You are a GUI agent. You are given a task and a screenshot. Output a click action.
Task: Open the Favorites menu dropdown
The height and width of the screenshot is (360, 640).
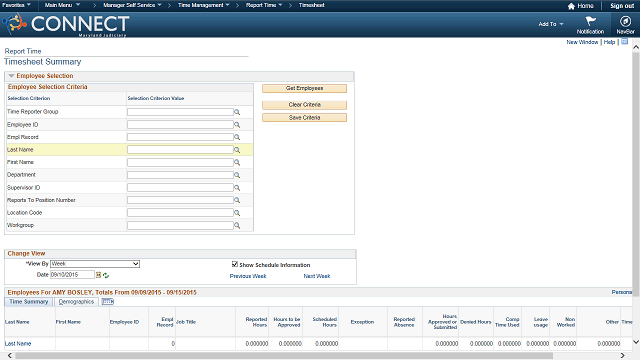16,5
